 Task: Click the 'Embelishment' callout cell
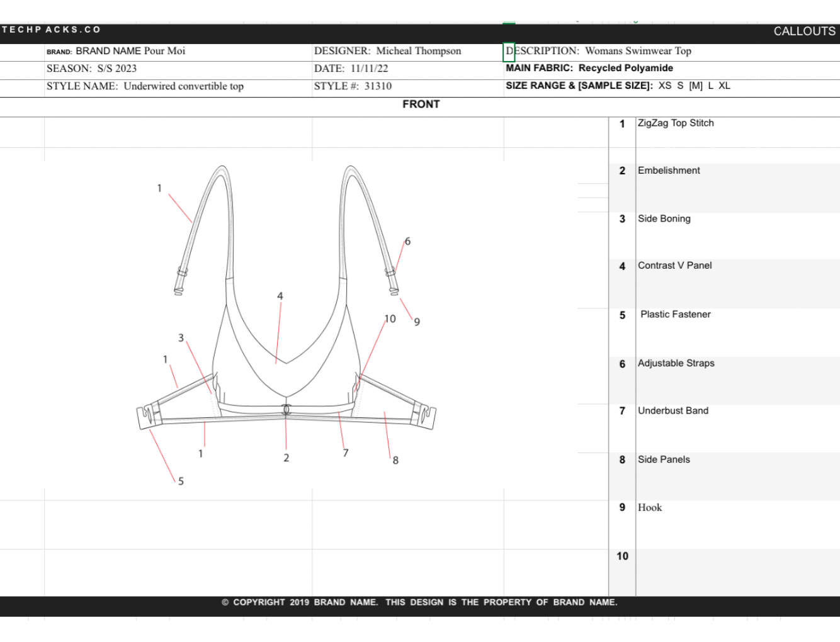(x=737, y=188)
